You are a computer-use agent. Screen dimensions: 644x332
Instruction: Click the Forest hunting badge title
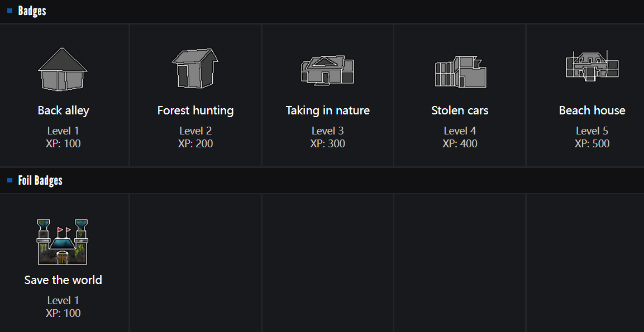(195, 110)
